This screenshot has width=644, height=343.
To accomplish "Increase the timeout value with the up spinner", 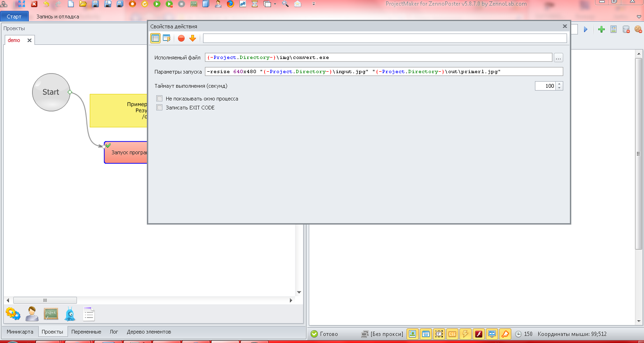I will 560,84.
